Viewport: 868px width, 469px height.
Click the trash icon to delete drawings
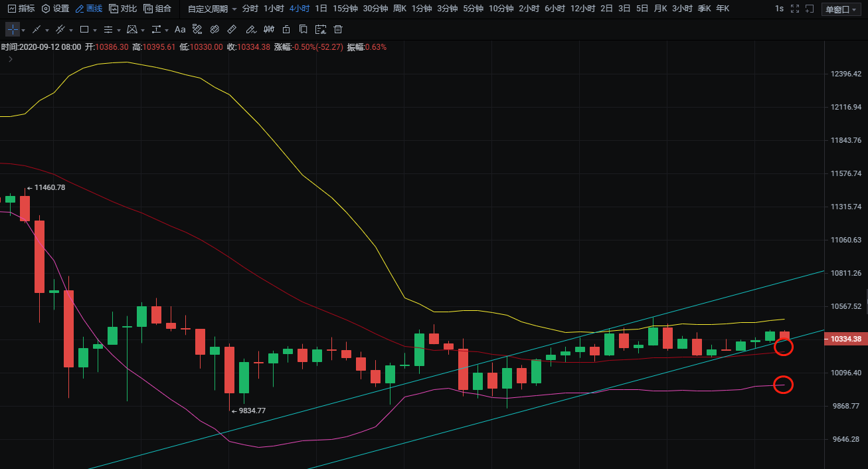338,30
